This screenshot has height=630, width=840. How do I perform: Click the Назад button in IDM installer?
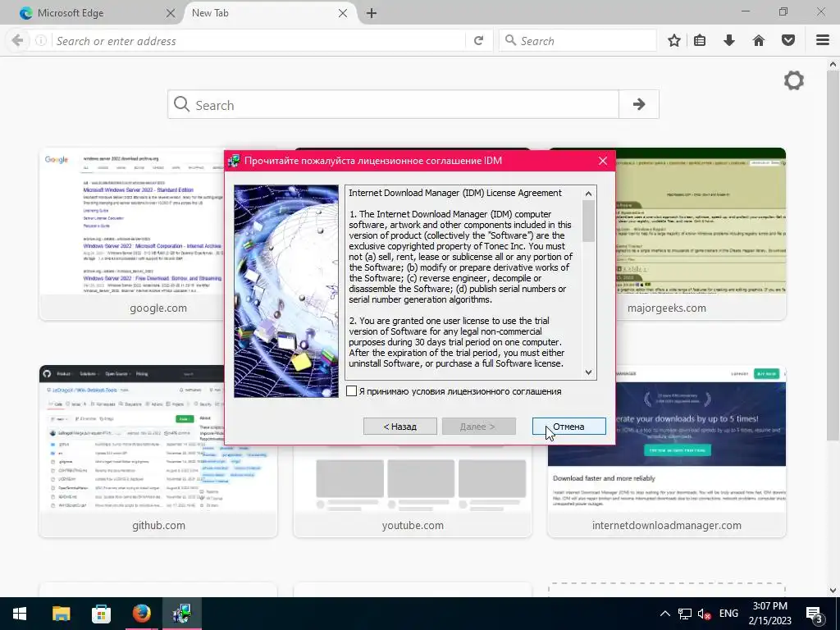(399, 427)
